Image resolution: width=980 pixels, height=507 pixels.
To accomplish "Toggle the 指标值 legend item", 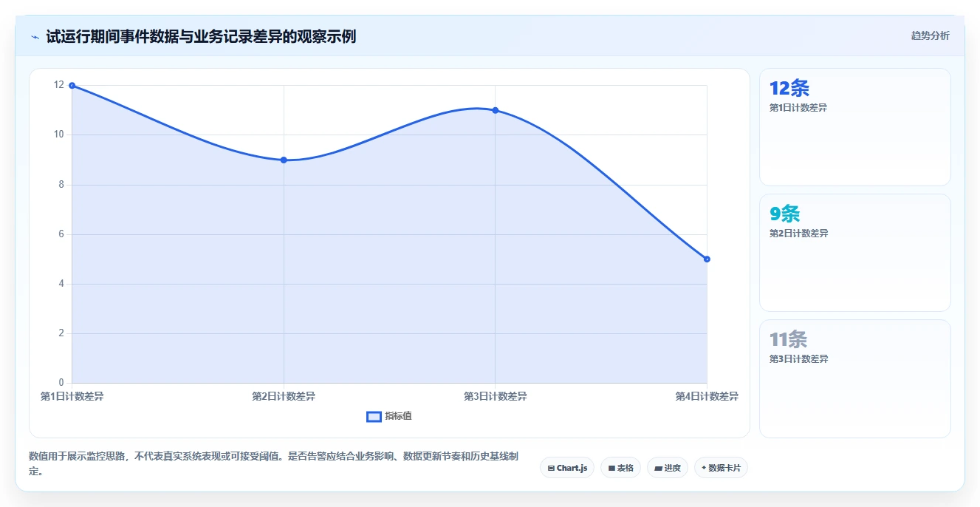I will (x=389, y=416).
